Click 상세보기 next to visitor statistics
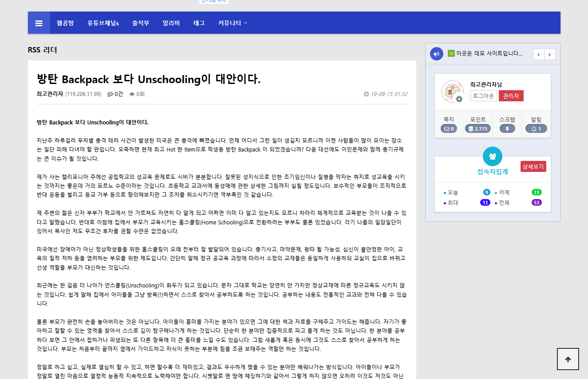Viewport: 588px width, 379px height. pyautogui.click(x=533, y=166)
